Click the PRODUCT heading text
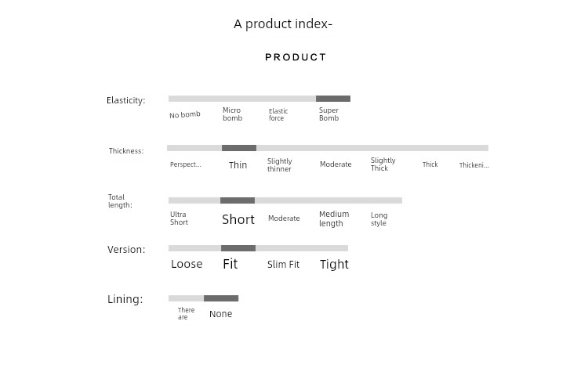588x379 pixels. 296,57
